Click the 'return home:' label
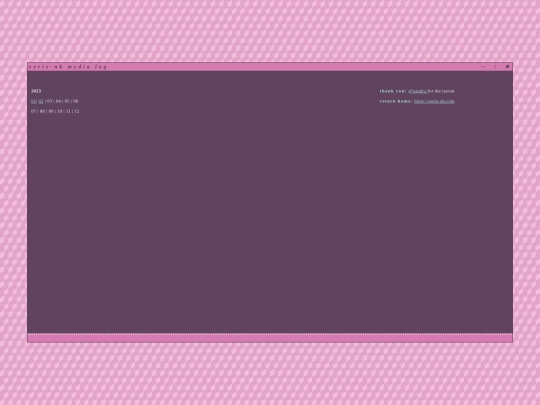This screenshot has height=405, width=540. 396,101
